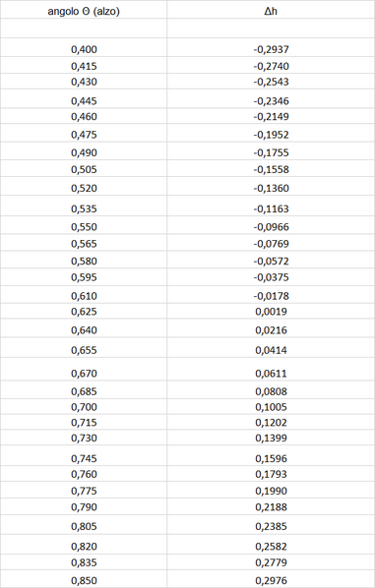Select the Δh value -0,2149
Image resolution: width=375 pixels, height=588 pixels.
coord(271,117)
